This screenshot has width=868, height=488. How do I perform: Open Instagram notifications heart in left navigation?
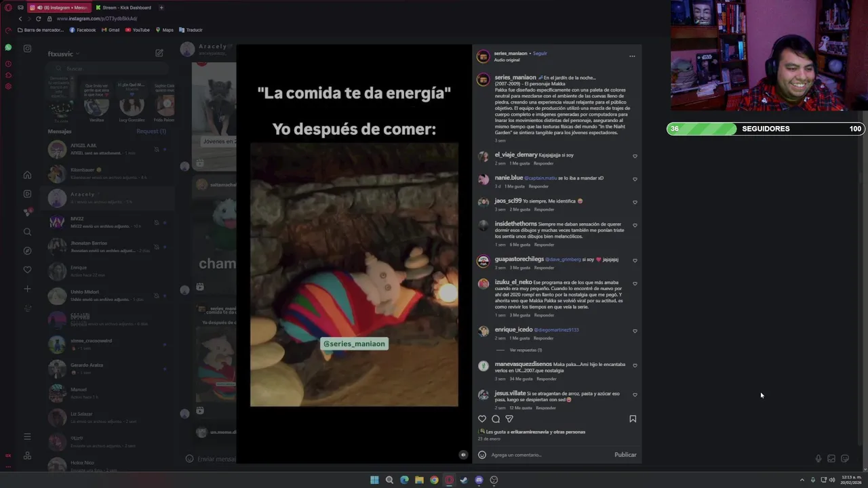pos(27,270)
